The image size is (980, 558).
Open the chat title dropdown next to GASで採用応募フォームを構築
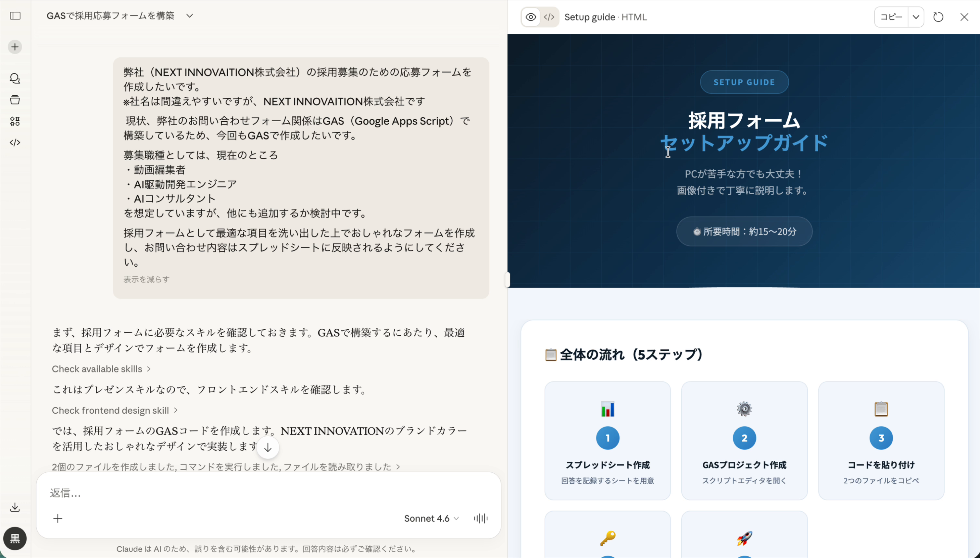pos(190,16)
